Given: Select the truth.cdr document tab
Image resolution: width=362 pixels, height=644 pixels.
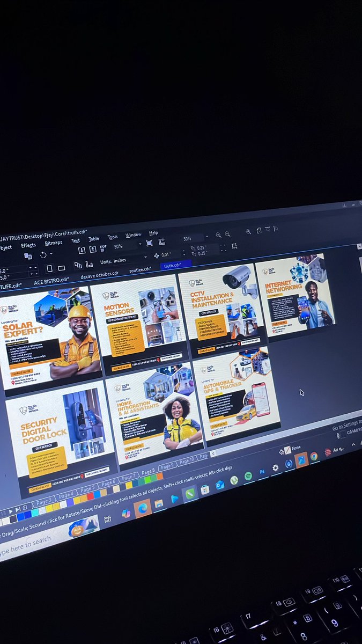Looking at the screenshot, I should pyautogui.click(x=175, y=266).
